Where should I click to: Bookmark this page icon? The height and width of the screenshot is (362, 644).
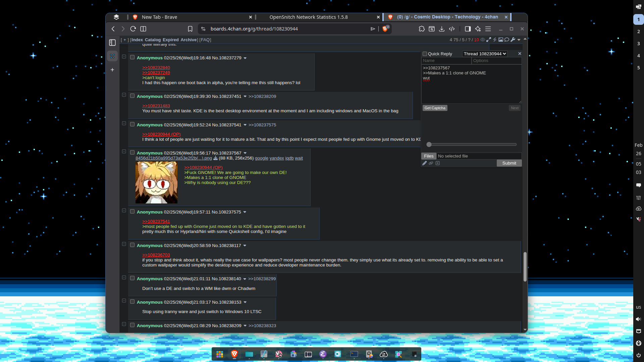coord(190,29)
